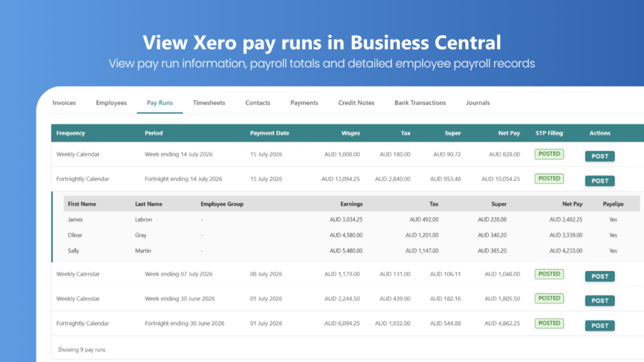The width and height of the screenshot is (644, 362).
Task: Click wages AUD 13,094.25
Action: click(340, 179)
